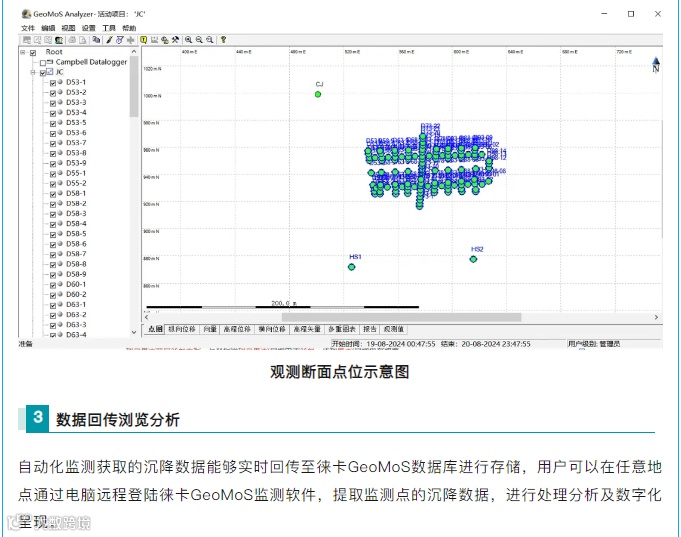Toggle the JC project checkbox

click(x=43, y=73)
